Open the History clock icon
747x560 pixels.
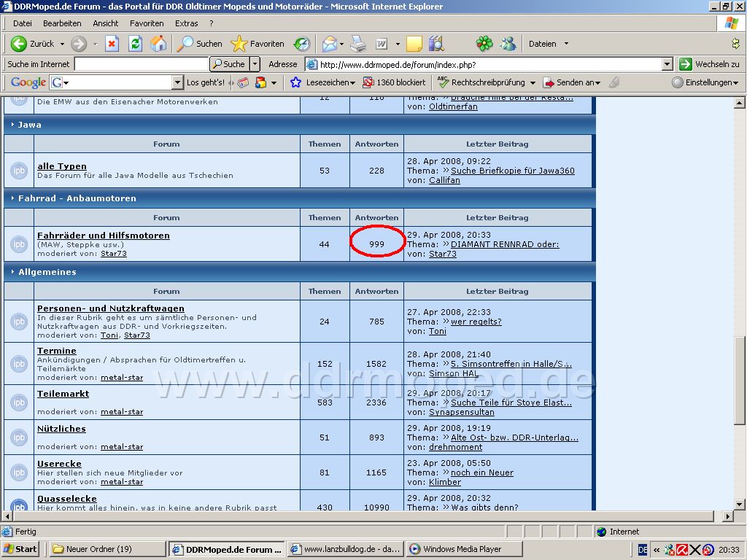tap(302, 44)
